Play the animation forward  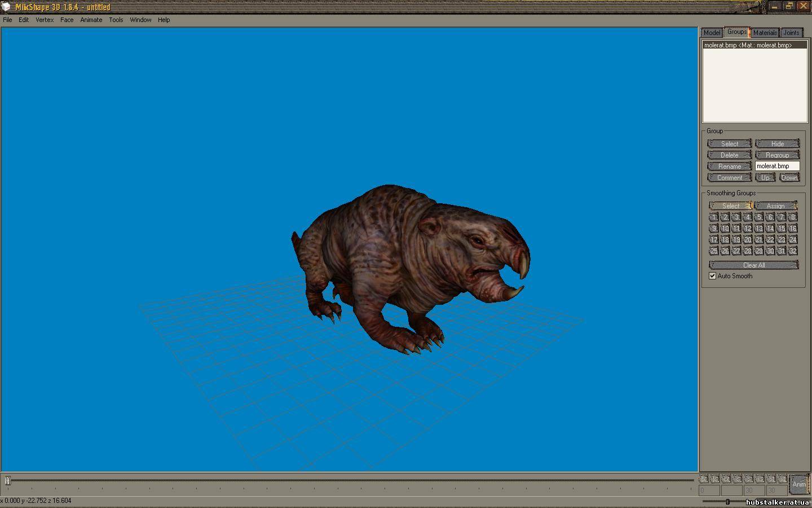(x=749, y=479)
